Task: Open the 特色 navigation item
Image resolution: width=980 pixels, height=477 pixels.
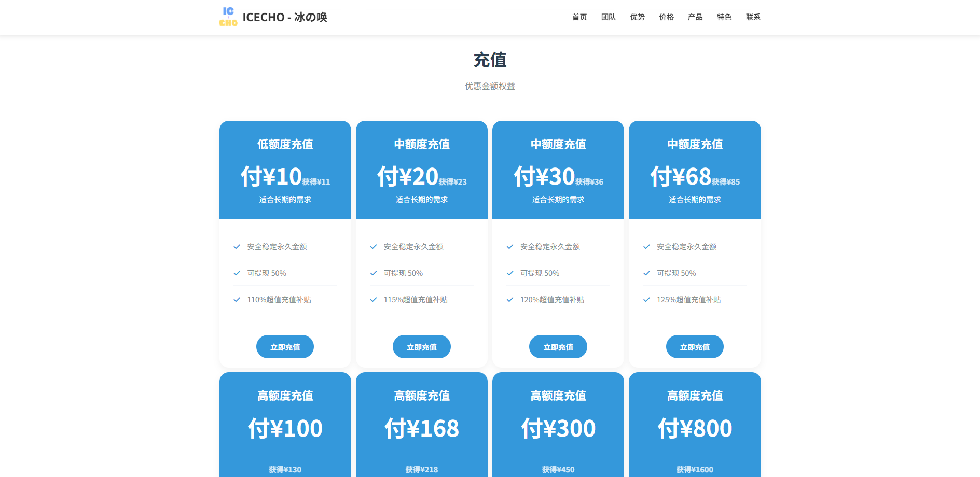Action: pos(724,17)
